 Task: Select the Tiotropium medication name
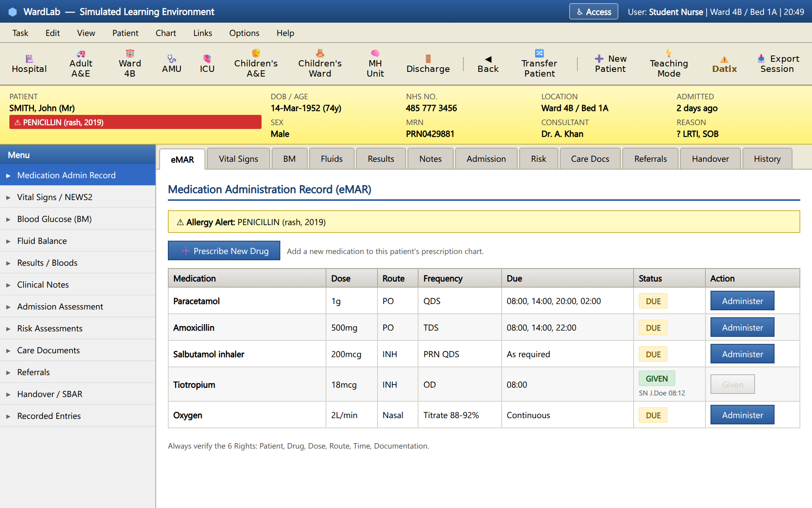click(194, 385)
